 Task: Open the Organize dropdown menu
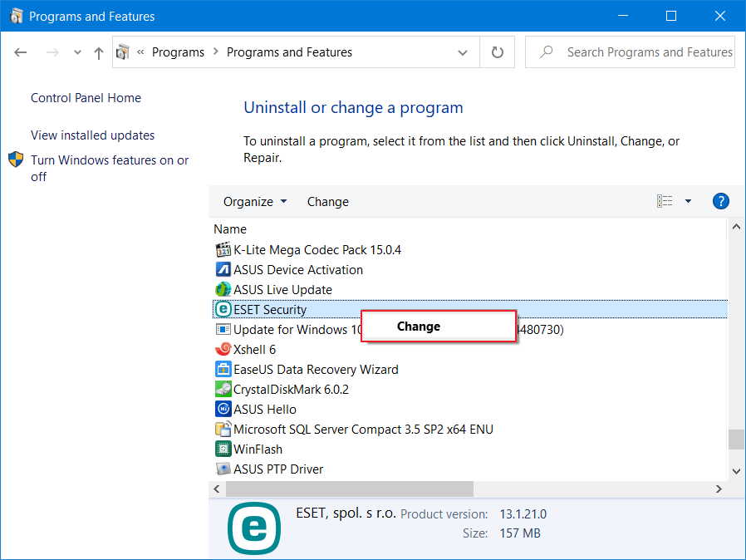[255, 202]
